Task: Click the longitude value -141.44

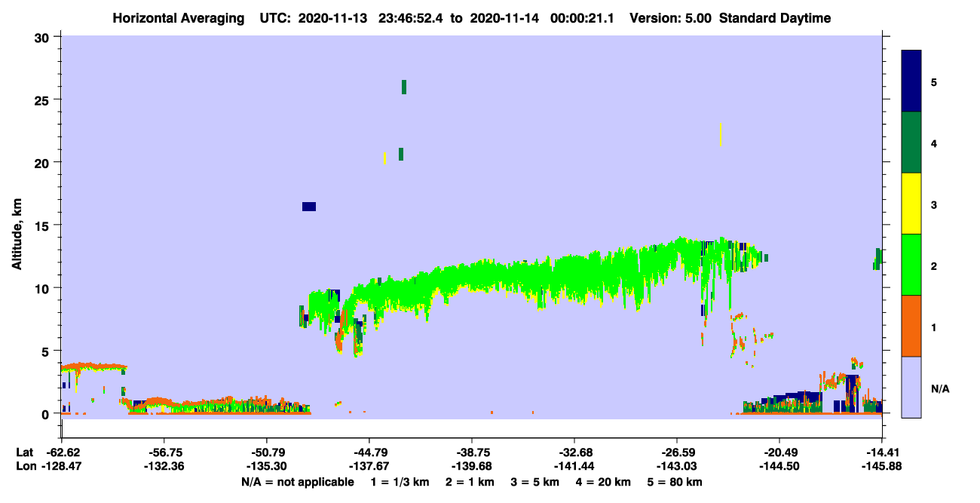Action: click(574, 466)
